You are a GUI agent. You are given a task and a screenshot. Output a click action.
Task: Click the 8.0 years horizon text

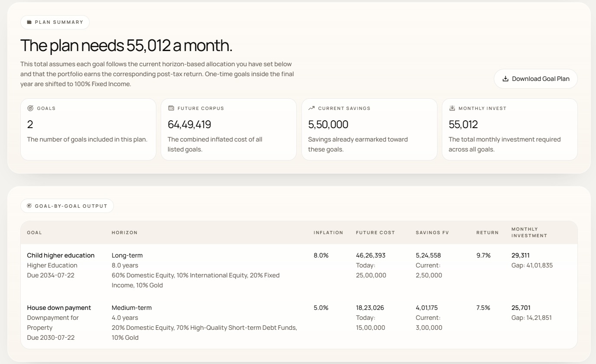pos(125,265)
